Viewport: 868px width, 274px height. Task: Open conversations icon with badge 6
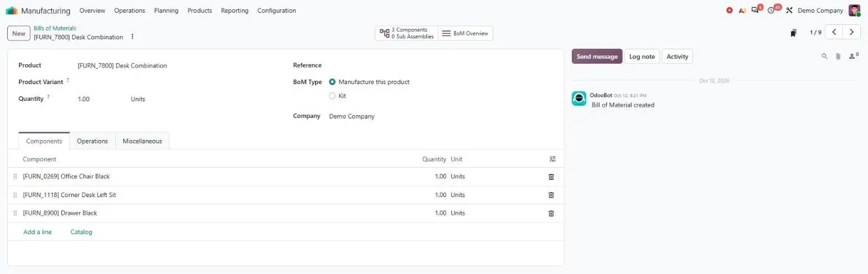pos(756,10)
